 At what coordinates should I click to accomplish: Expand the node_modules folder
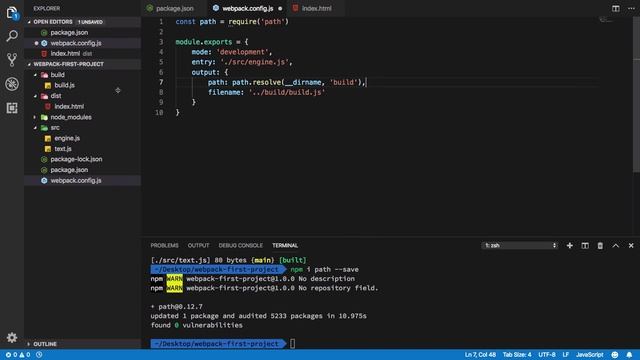tap(36, 117)
